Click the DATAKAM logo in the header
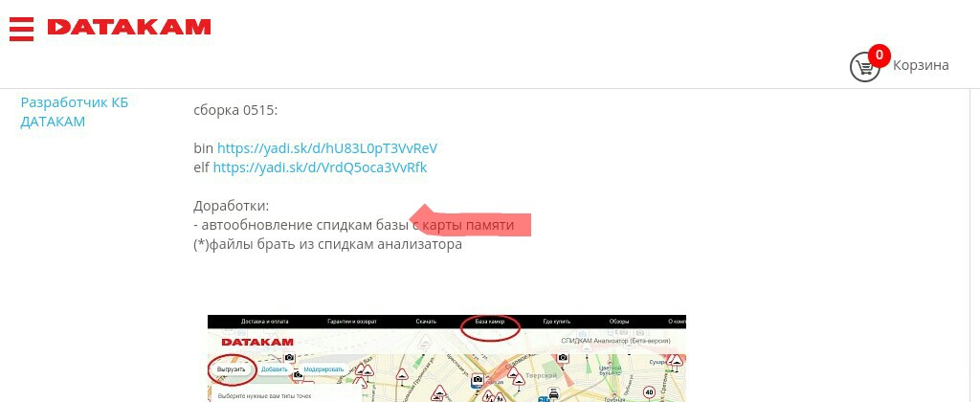The height and width of the screenshot is (402, 980). tap(129, 28)
